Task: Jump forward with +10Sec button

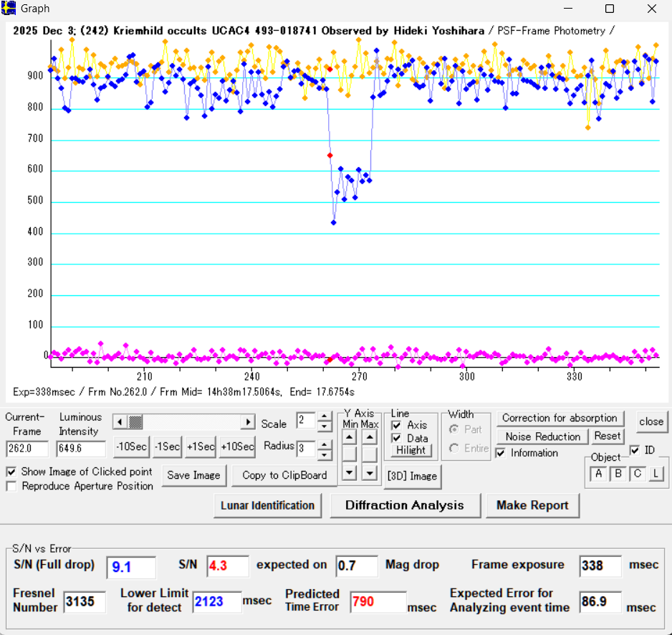Action: [x=237, y=447]
